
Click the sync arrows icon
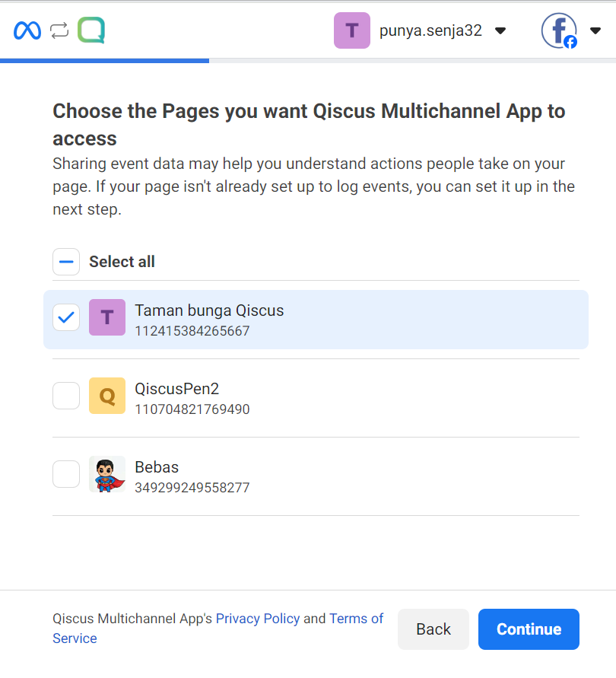[x=59, y=30]
